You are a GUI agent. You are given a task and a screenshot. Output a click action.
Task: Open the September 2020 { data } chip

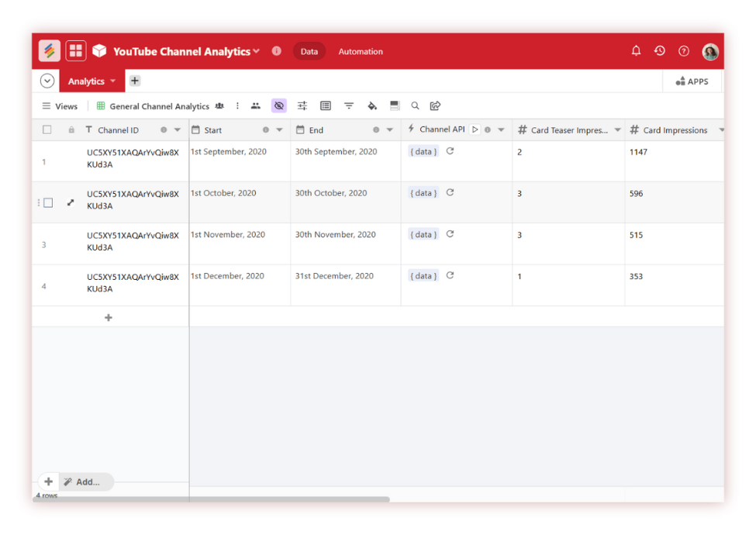(423, 151)
